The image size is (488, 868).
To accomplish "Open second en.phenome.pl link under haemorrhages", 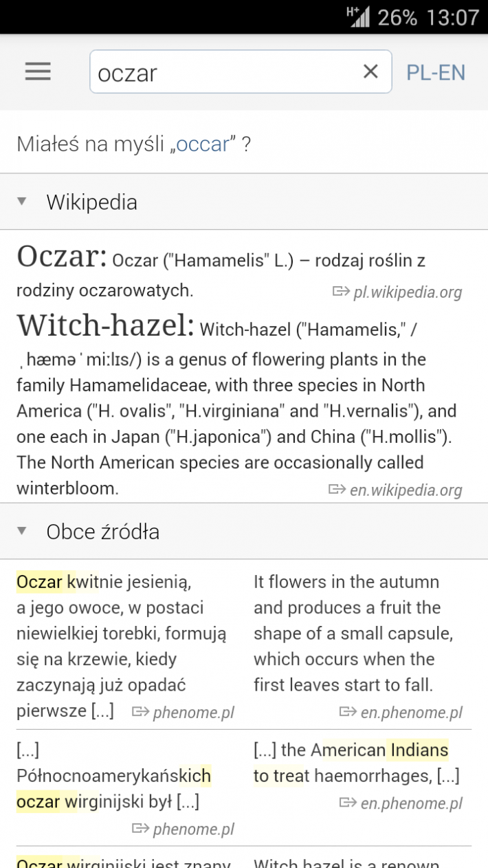I will tap(411, 803).
